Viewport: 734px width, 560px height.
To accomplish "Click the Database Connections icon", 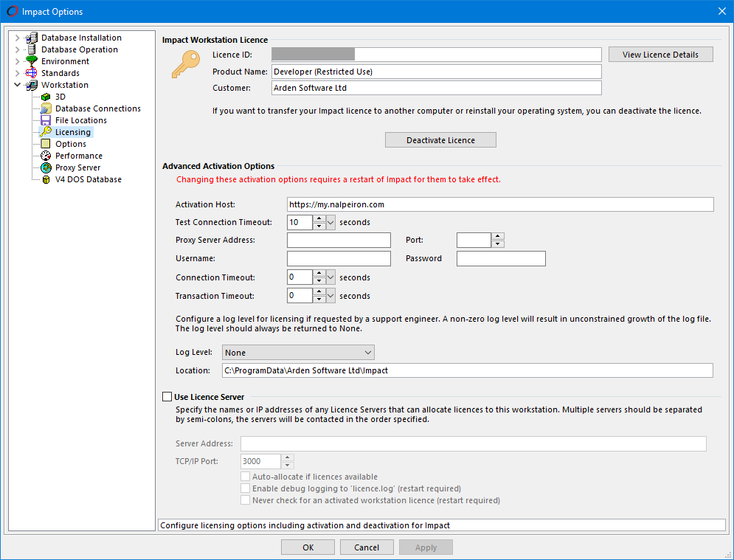I will pyautogui.click(x=46, y=108).
